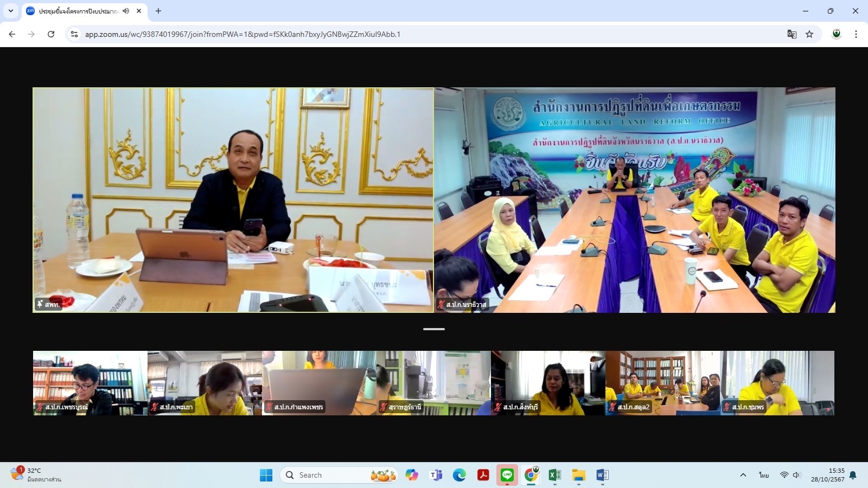
Task: Select the ส.ป.ก.พะเยา participant thumbnail
Action: 205,383
